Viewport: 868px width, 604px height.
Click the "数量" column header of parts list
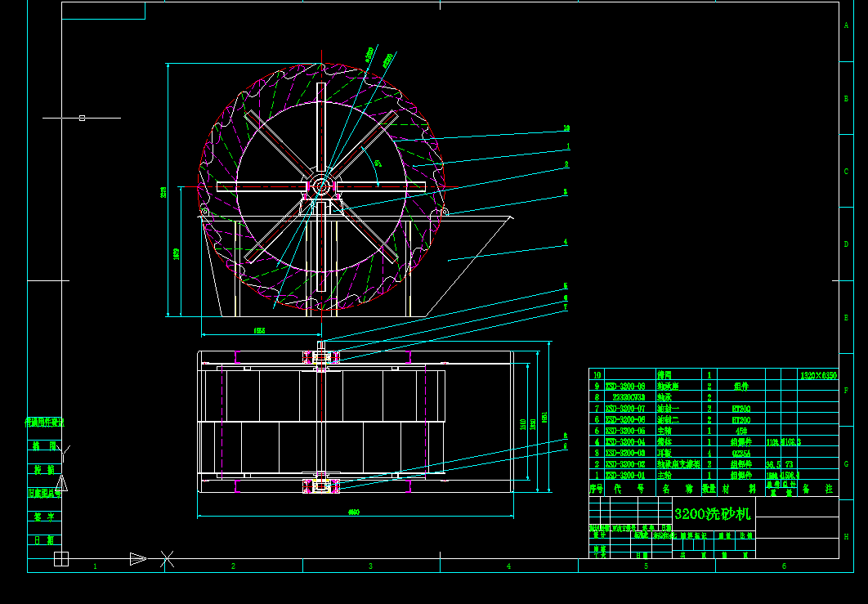(x=709, y=489)
